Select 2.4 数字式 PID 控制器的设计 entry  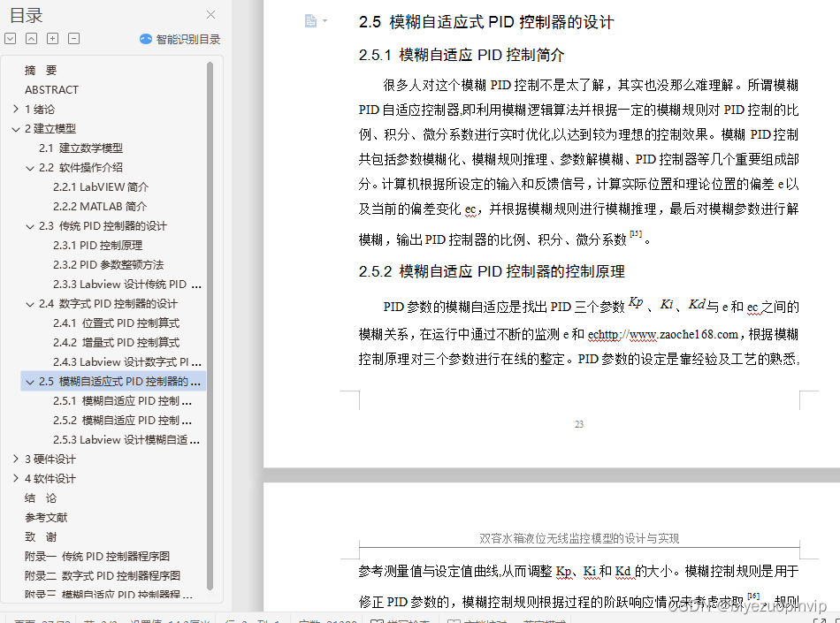click(108, 303)
